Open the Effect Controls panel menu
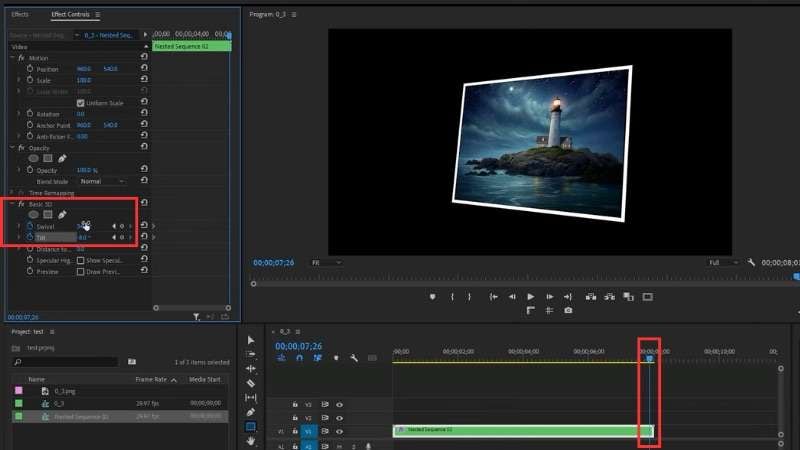 click(97, 15)
